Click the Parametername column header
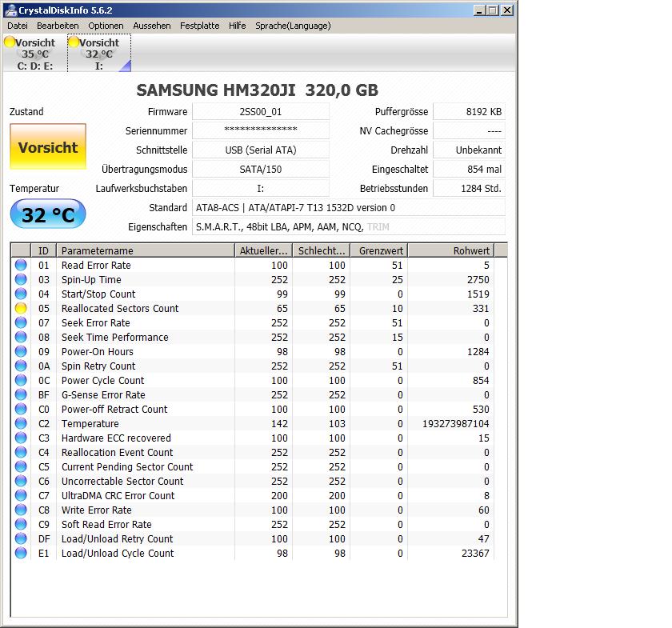The height and width of the screenshot is (628, 672). point(146,250)
